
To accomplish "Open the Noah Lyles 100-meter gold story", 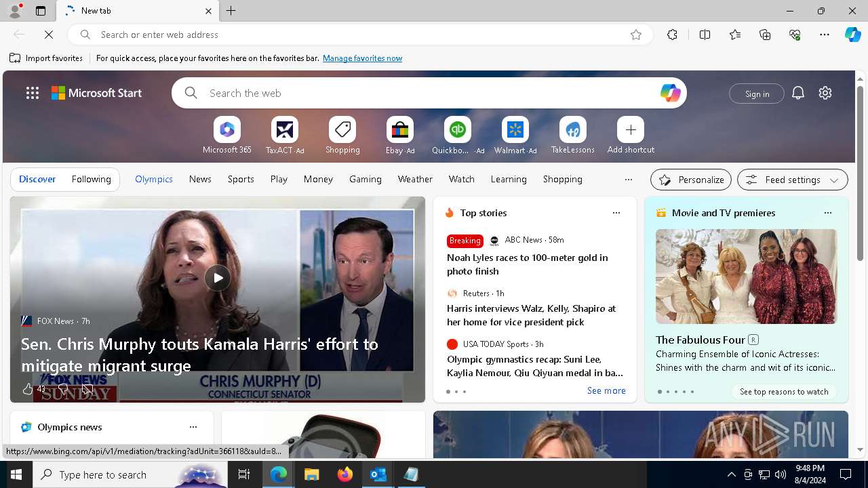I will pos(528,264).
